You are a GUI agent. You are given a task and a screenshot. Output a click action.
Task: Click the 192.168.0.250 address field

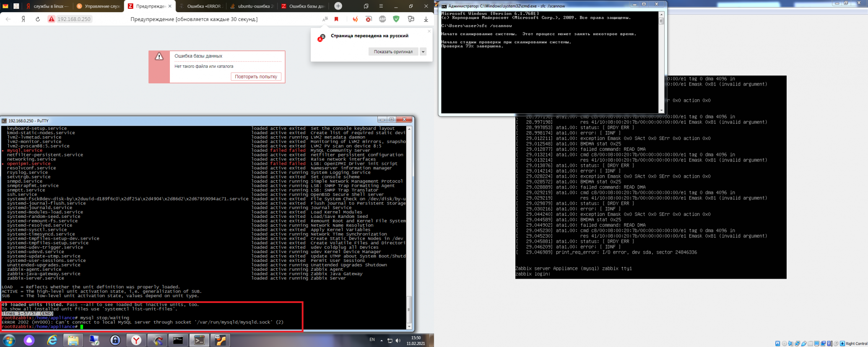(74, 19)
